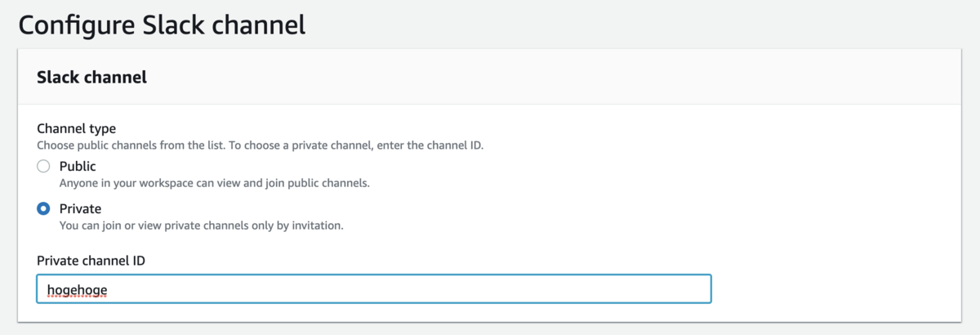Viewport: 980px width, 335px height.
Task: Select the Public channel type radio button
Action: coord(44,167)
